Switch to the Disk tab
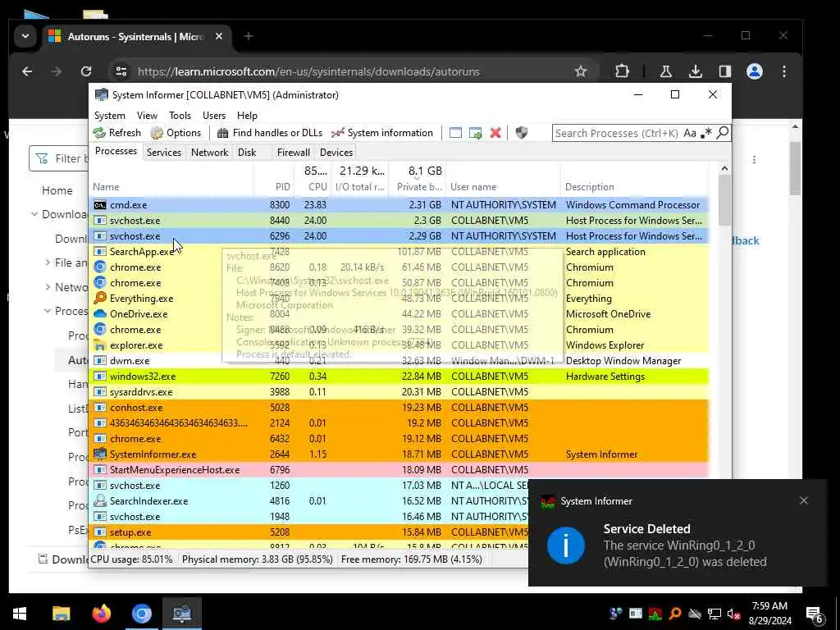Viewport: 840px width, 630px height. 247,152
